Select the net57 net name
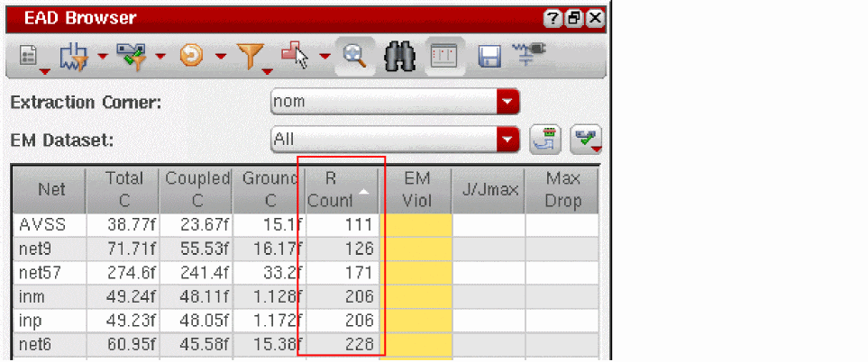 point(38,273)
